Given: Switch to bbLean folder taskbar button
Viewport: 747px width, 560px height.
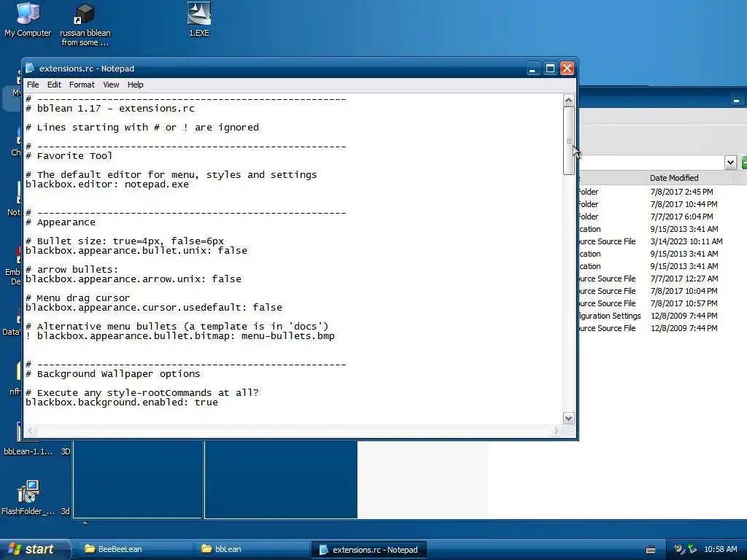Looking at the screenshot, I should pyautogui.click(x=252, y=549).
